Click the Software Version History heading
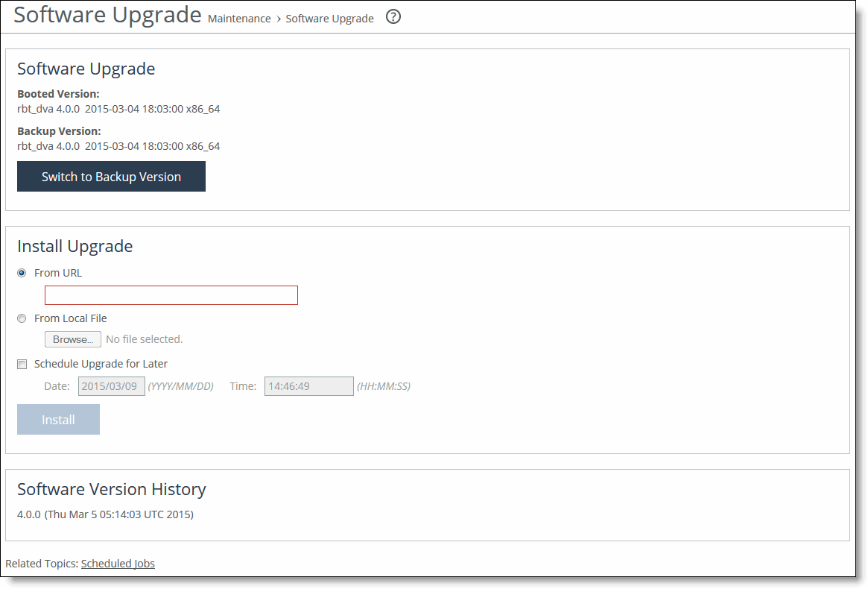This screenshot has height=589, width=868. tap(111, 489)
